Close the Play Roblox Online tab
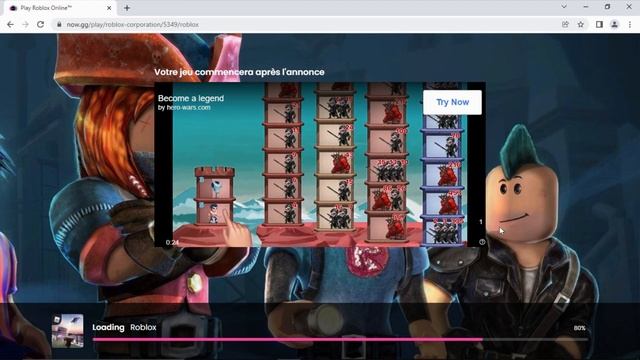Screen dimensions: 640x360 tap(109, 8)
